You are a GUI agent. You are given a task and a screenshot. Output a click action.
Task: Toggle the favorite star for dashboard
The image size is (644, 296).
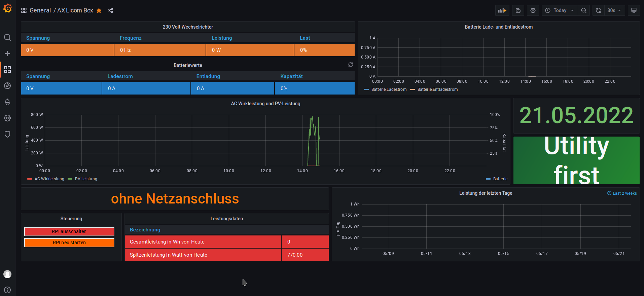click(x=99, y=10)
